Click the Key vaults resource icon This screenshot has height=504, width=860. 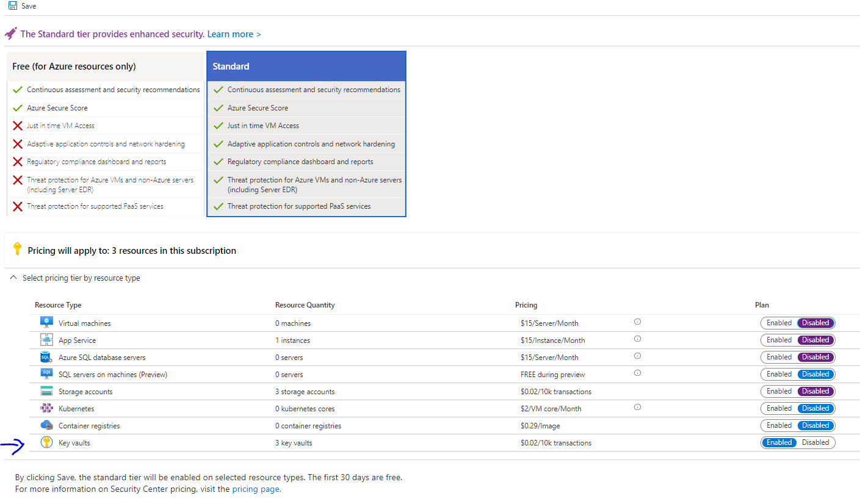pos(47,442)
